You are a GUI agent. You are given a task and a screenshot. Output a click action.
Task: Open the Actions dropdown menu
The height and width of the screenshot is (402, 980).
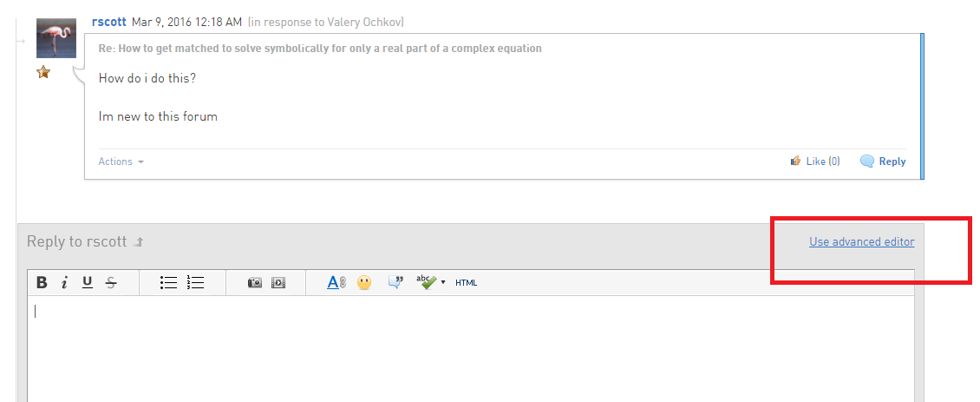[121, 161]
